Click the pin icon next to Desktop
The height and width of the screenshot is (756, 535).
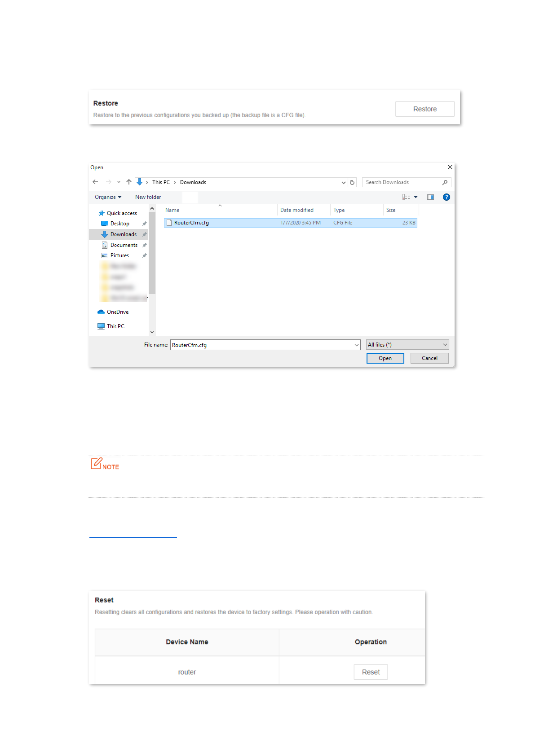144,224
